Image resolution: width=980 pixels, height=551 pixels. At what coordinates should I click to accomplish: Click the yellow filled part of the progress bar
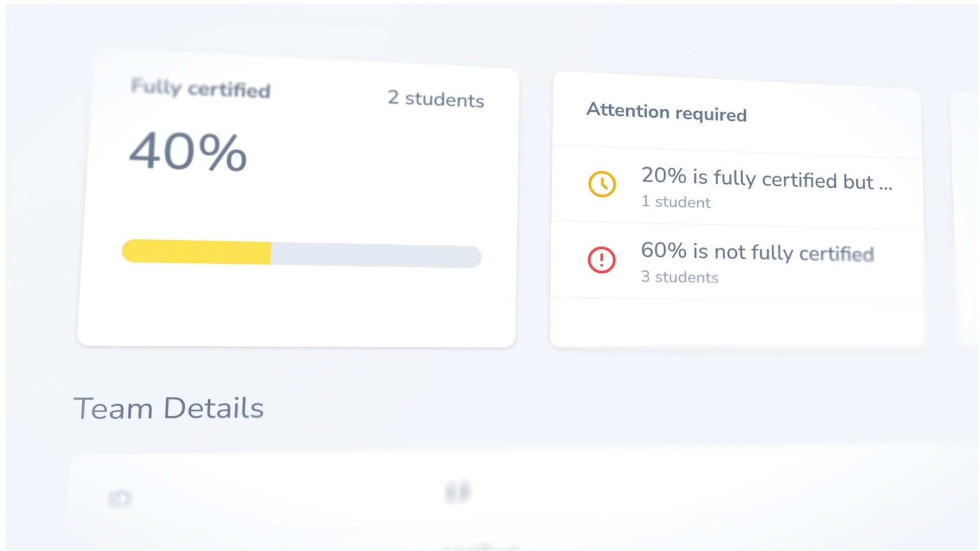(x=197, y=252)
